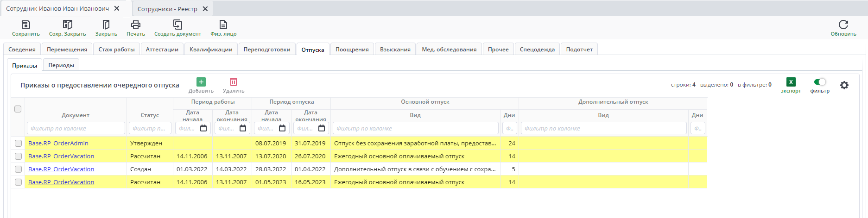
Task: Open the Base.RP_OrderAdmin link
Action: pos(58,143)
